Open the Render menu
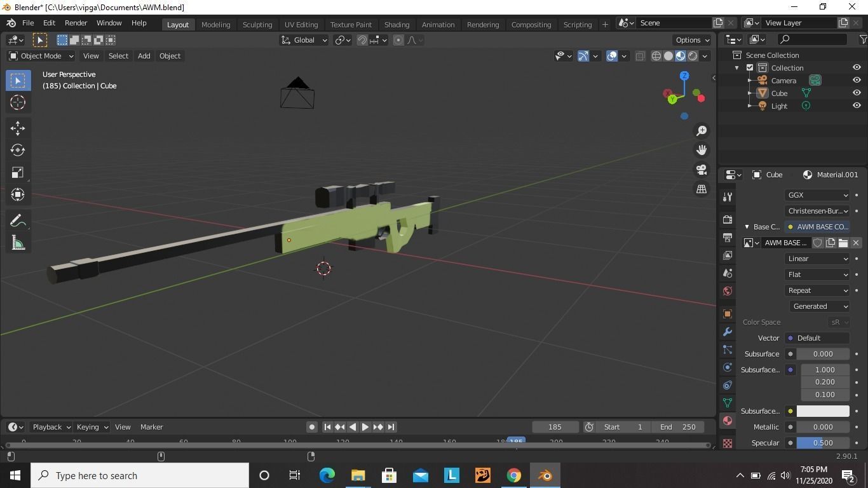This screenshot has height=488, width=868. [76, 23]
